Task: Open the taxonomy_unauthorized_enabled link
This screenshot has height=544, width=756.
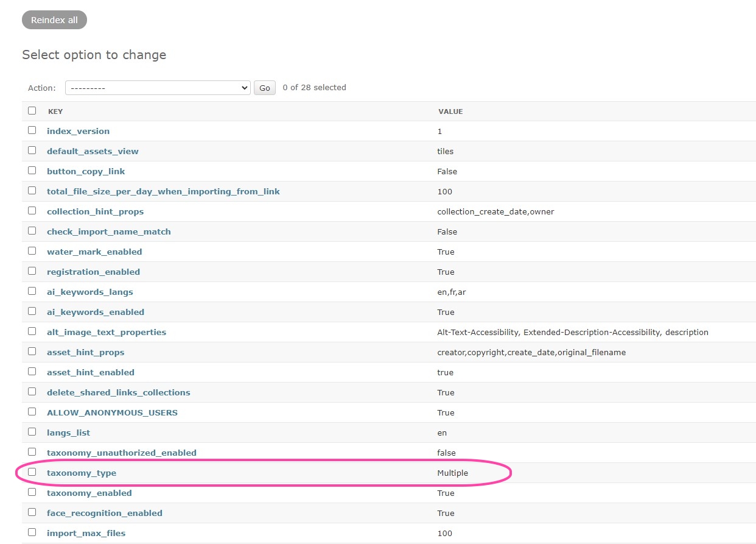Action: pyautogui.click(x=122, y=453)
